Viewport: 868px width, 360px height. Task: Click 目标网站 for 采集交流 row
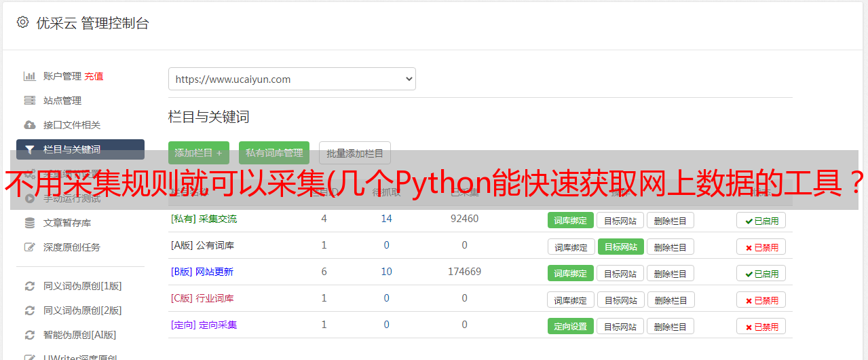(620, 220)
